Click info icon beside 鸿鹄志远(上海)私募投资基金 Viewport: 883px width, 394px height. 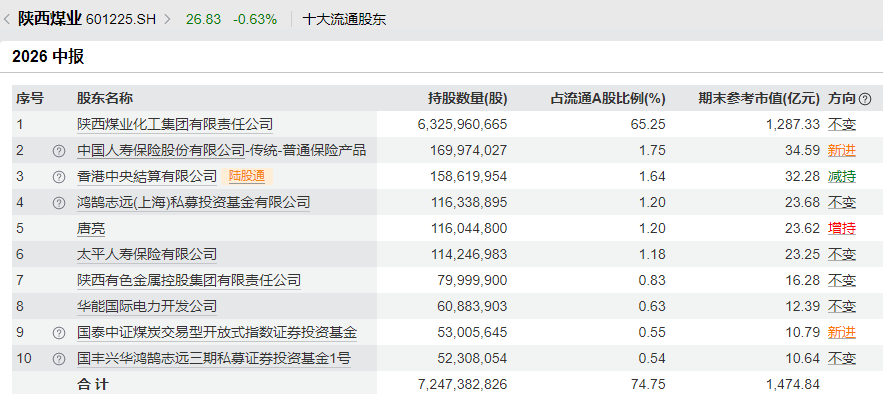[x=59, y=203]
